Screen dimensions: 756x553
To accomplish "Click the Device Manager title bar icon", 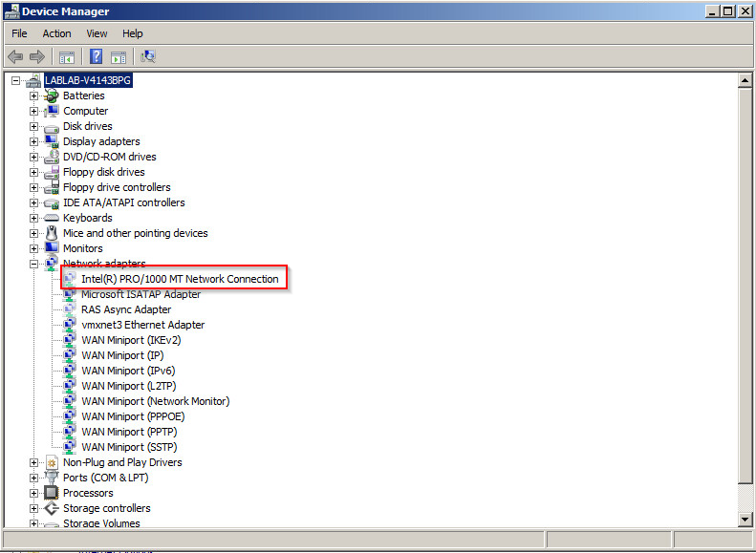I will (11, 11).
